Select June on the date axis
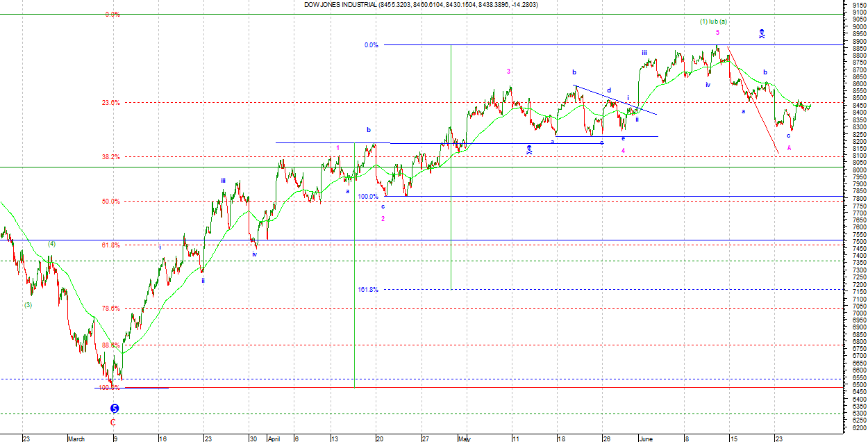Viewport: 868px width, 442px height. point(646,439)
